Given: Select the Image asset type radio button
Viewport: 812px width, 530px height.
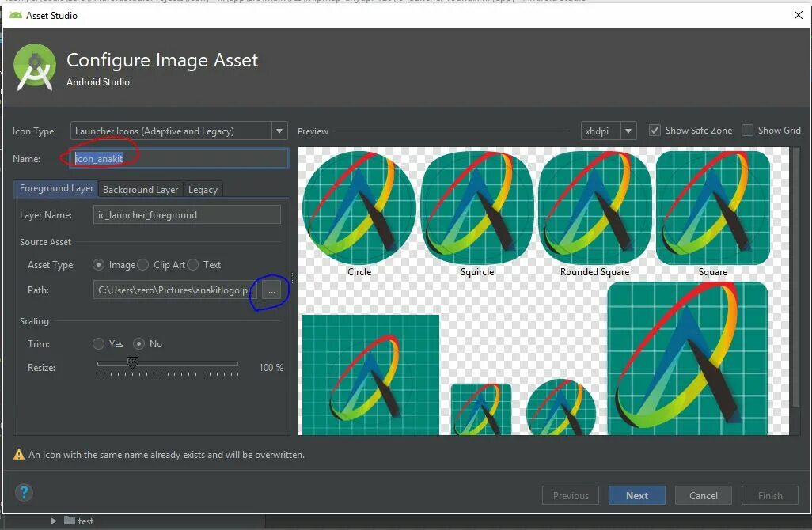Looking at the screenshot, I should pos(98,264).
